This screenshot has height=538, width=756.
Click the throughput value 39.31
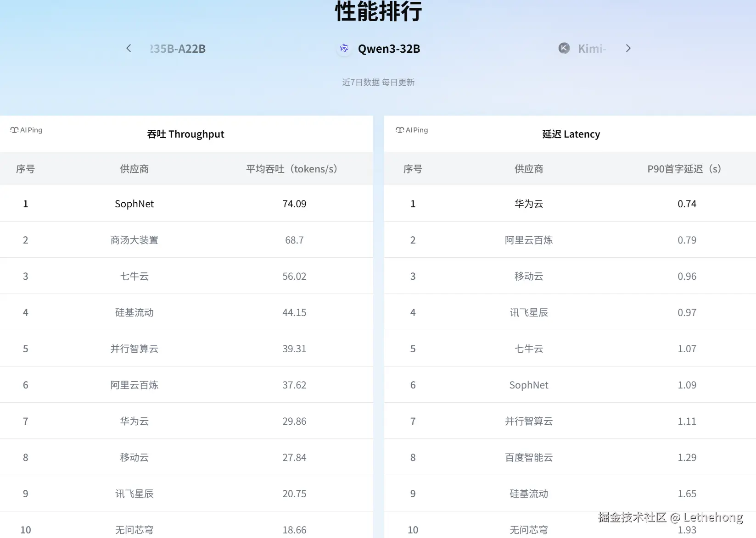click(x=294, y=349)
